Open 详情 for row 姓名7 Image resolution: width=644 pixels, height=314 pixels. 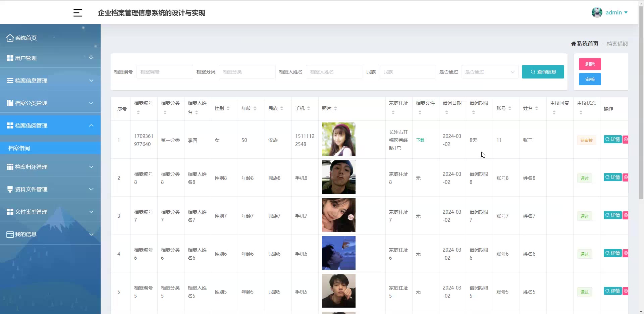tap(612, 215)
